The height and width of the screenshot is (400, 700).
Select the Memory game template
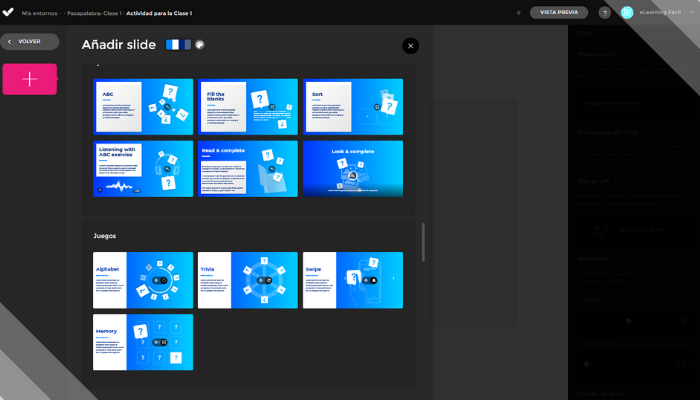(143, 342)
